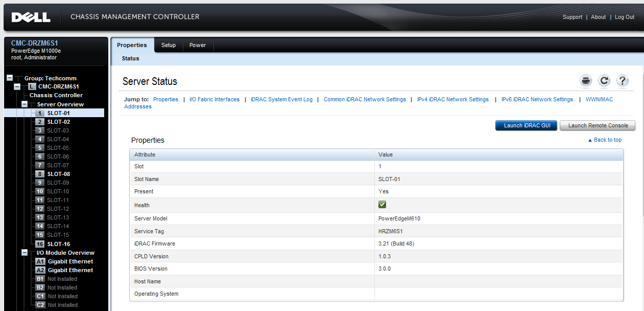644x311 pixels.
Task: Open help for Server Status
Action: [x=622, y=81]
